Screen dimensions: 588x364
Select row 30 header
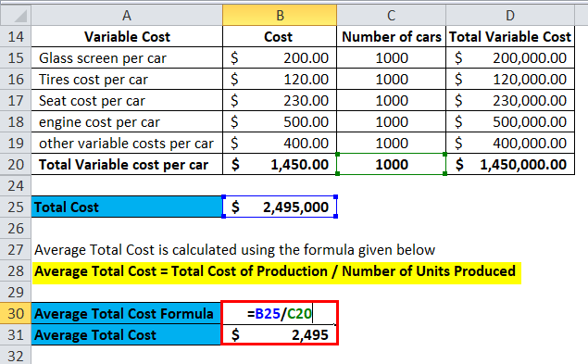click(16, 313)
